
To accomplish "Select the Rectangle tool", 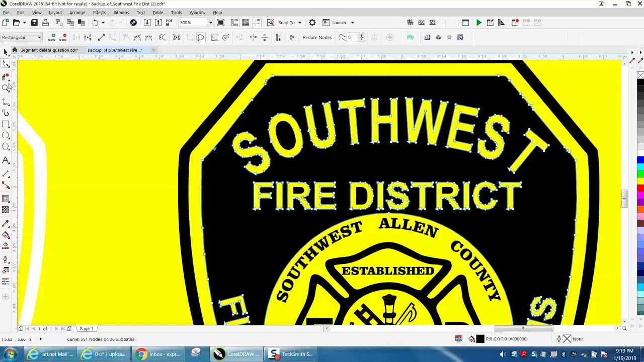I will tap(6, 124).
